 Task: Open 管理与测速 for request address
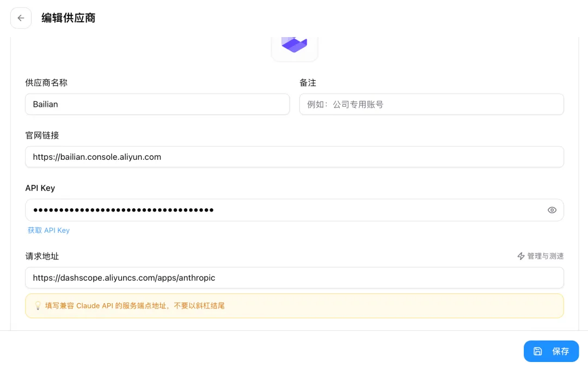(541, 256)
